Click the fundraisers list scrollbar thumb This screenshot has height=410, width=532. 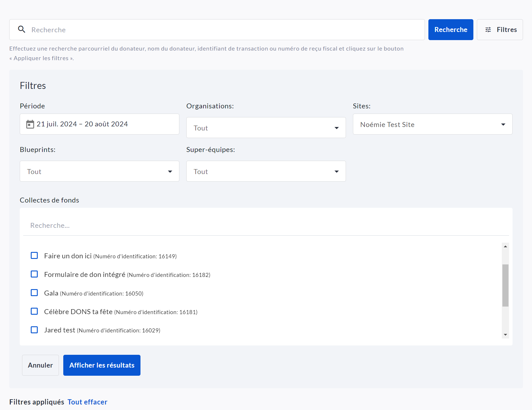click(505, 285)
